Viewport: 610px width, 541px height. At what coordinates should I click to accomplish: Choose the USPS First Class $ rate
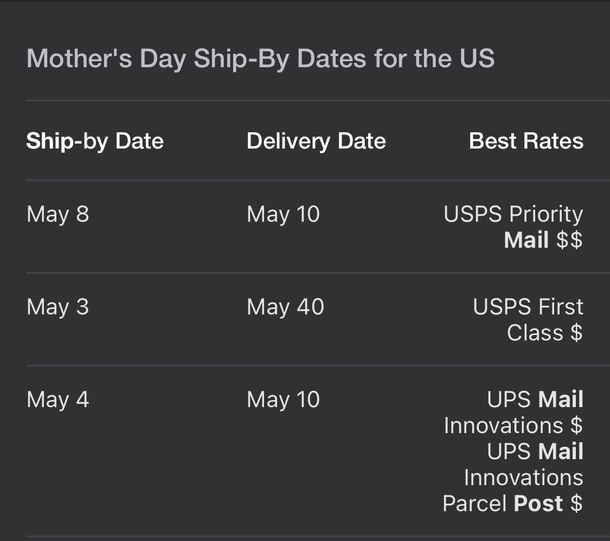coord(528,320)
